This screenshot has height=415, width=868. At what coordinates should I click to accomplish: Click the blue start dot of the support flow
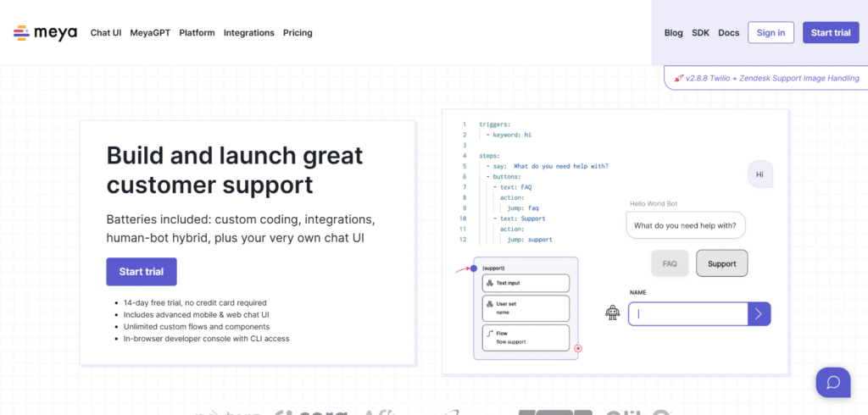click(473, 268)
